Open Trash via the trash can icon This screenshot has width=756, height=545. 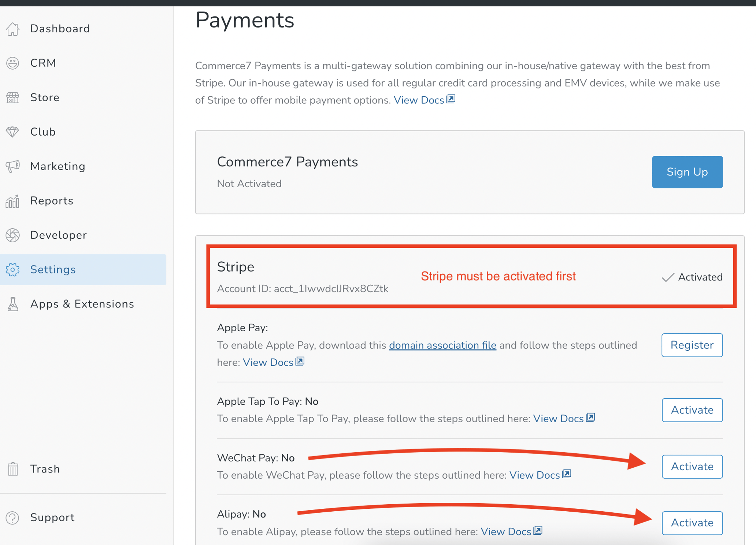[x=13, y=468]
